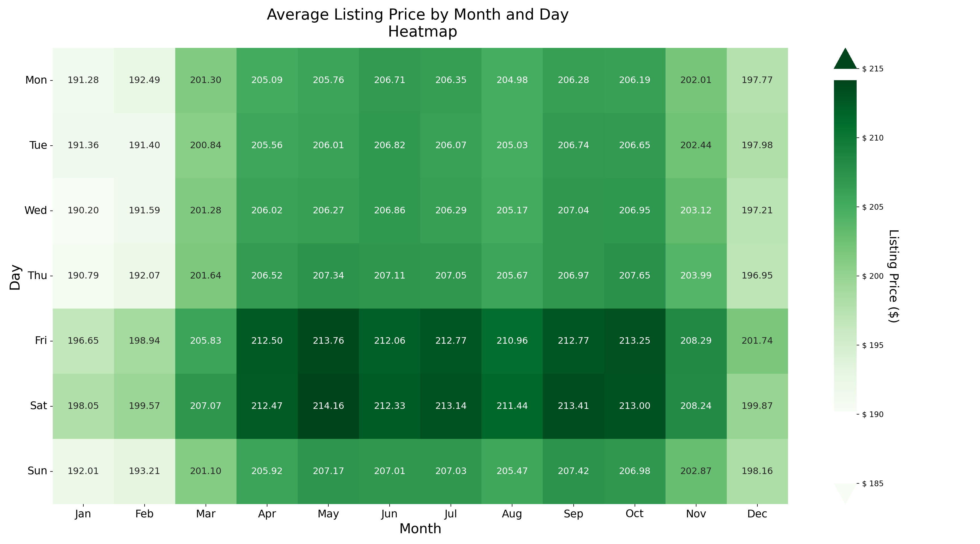Click the "Sun" row label
980x544 pixels.
coord(37,471)
